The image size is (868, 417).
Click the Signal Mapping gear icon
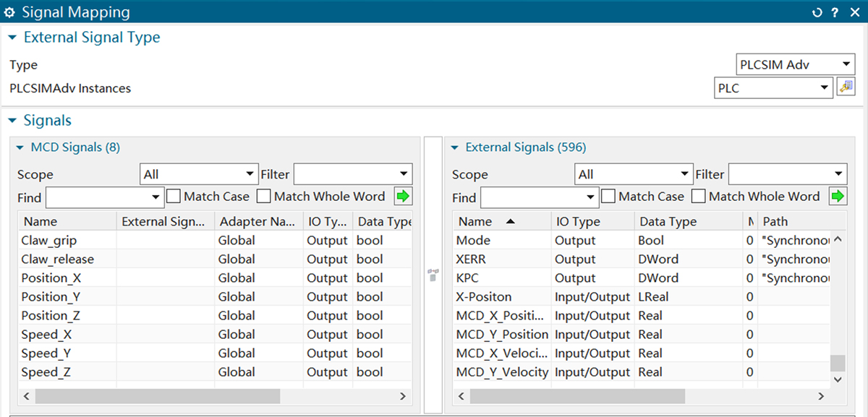click(10, 12)
